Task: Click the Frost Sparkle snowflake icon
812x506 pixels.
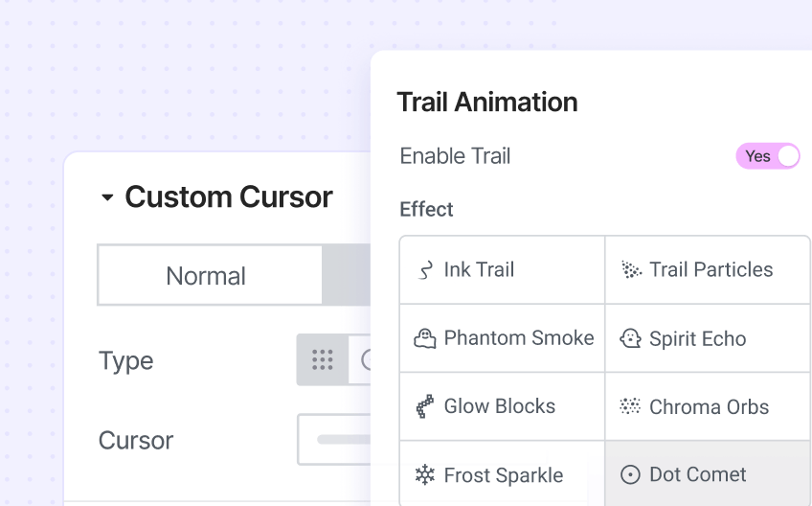Action: (x=425, y=474)
